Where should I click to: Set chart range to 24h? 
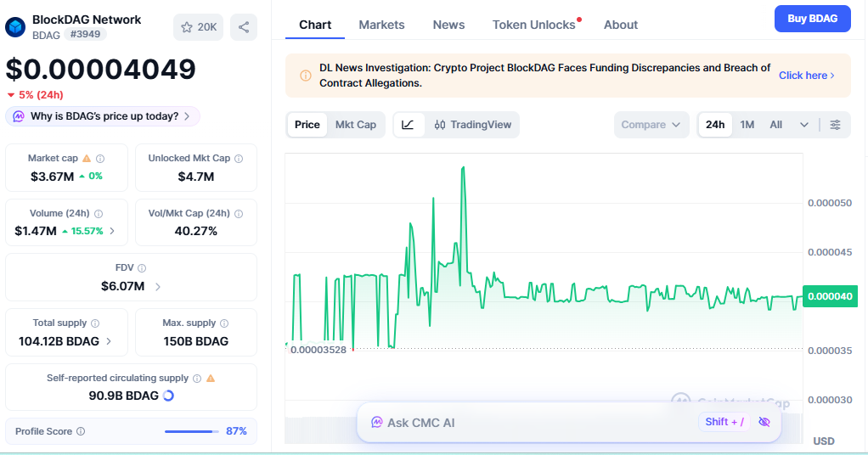pyautogui.click(x=715, y=125)
